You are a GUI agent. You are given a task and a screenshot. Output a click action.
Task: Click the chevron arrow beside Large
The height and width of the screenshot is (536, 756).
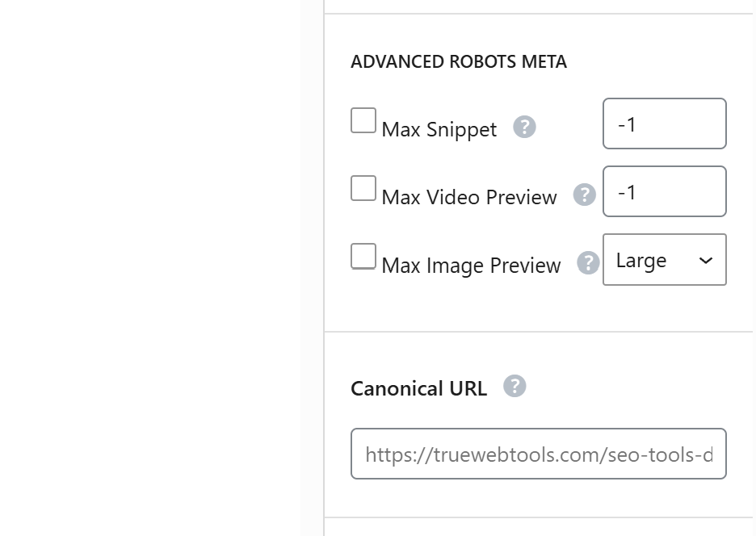click(706, 261)
